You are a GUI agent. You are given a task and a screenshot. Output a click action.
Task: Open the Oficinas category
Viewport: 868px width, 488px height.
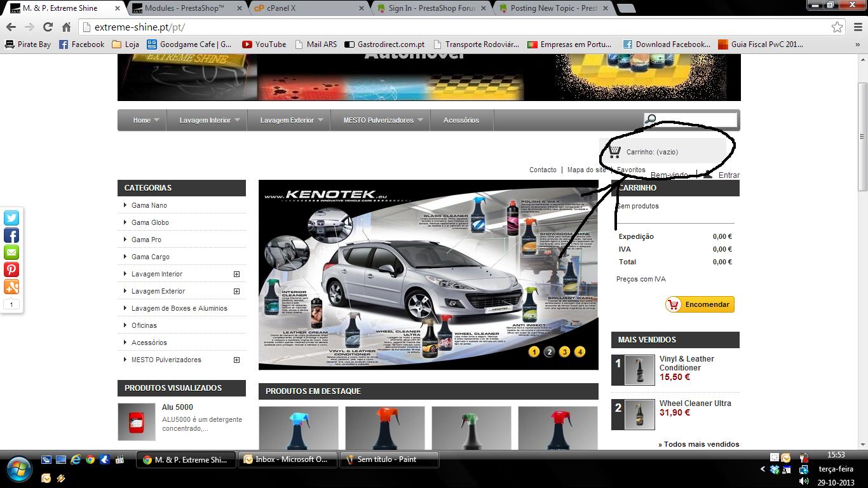coord(144,325)
